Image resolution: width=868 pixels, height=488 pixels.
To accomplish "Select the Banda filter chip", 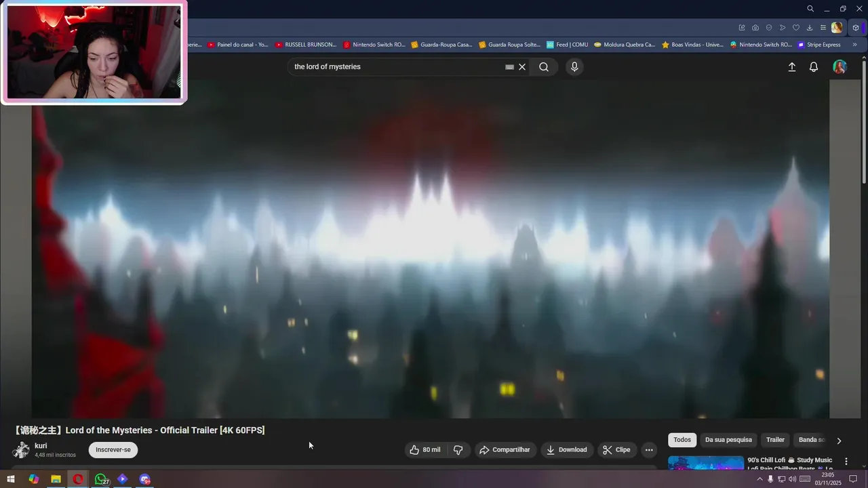I will [x=811, y=440].
